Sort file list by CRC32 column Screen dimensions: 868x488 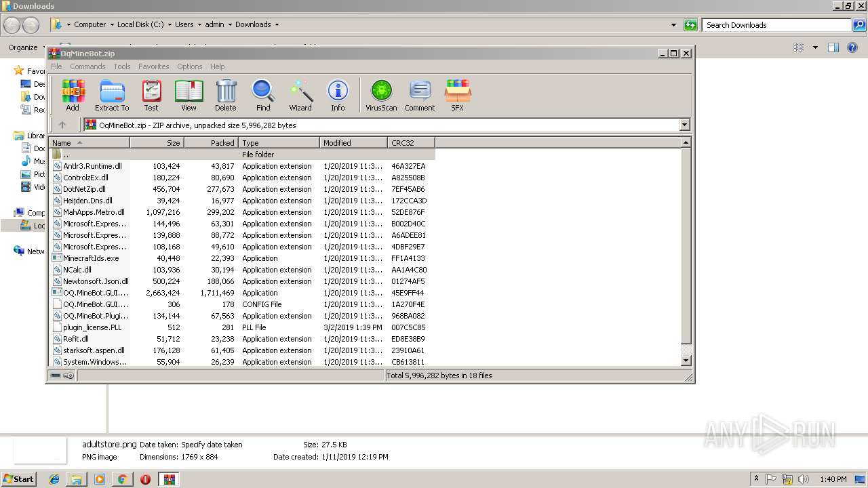tap(411, 142)
